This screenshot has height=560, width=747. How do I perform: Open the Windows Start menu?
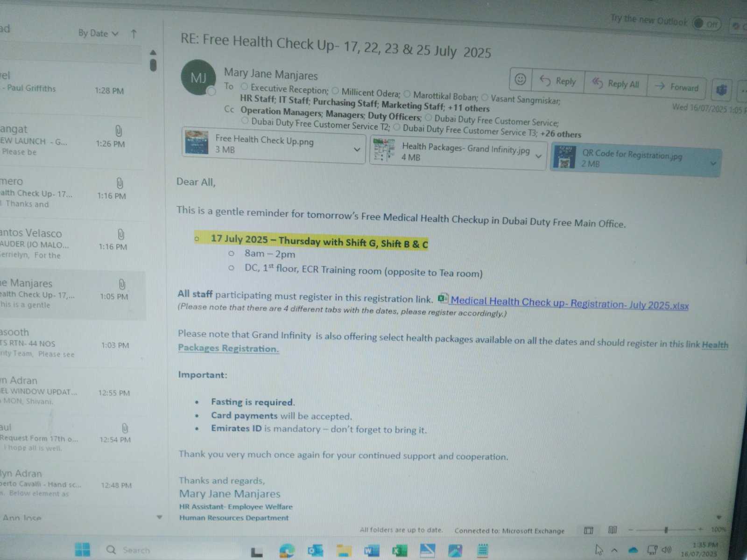83,549
